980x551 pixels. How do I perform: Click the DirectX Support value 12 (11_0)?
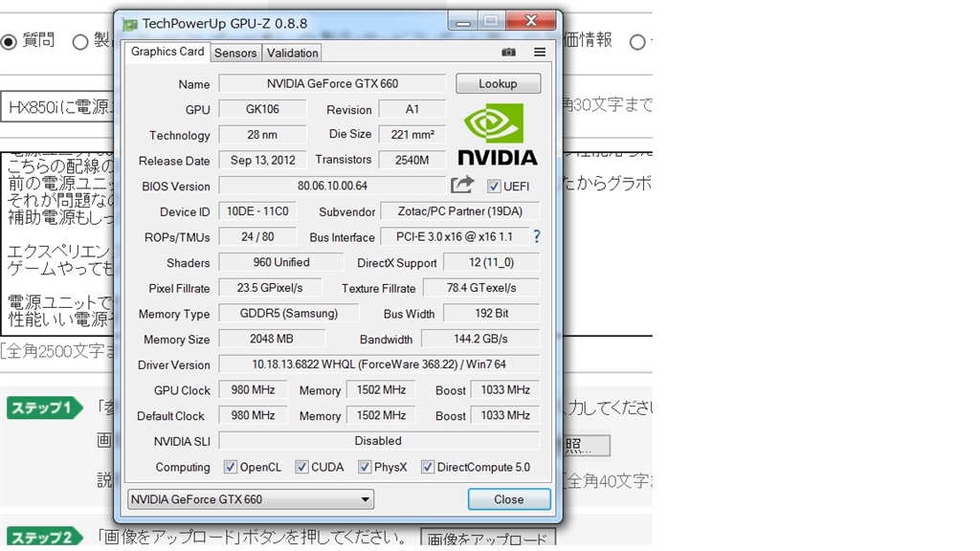(x=491, y=262)
